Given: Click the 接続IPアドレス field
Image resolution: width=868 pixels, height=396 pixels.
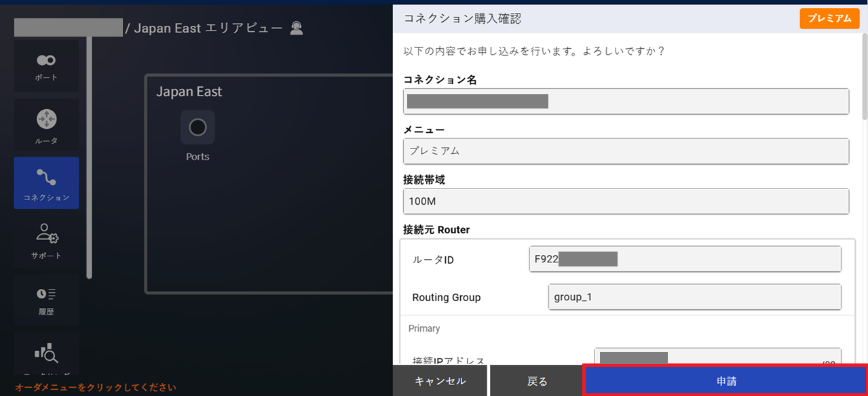Looking at the screenshot, I should click(717, 358).
